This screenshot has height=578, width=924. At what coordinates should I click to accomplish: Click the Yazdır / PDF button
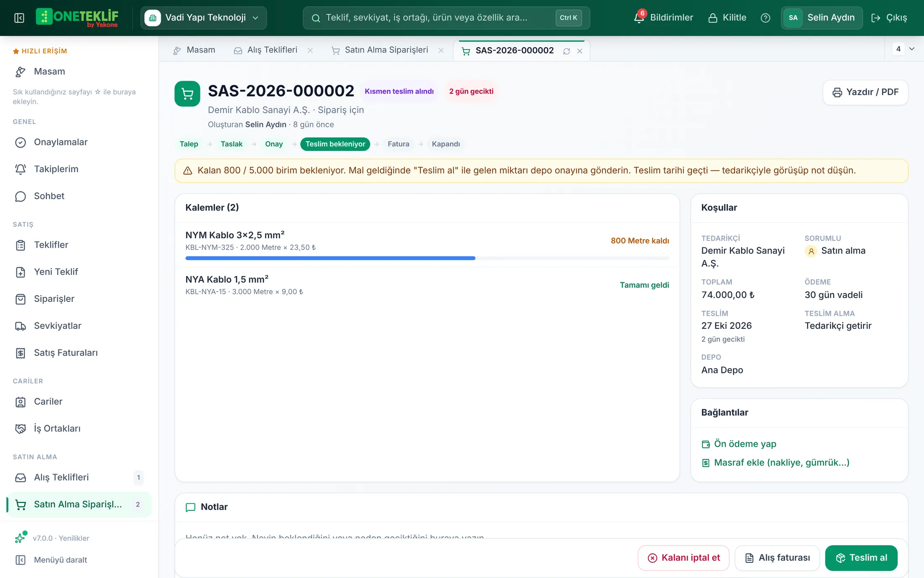pyautogui.click(x=865, y=92)
